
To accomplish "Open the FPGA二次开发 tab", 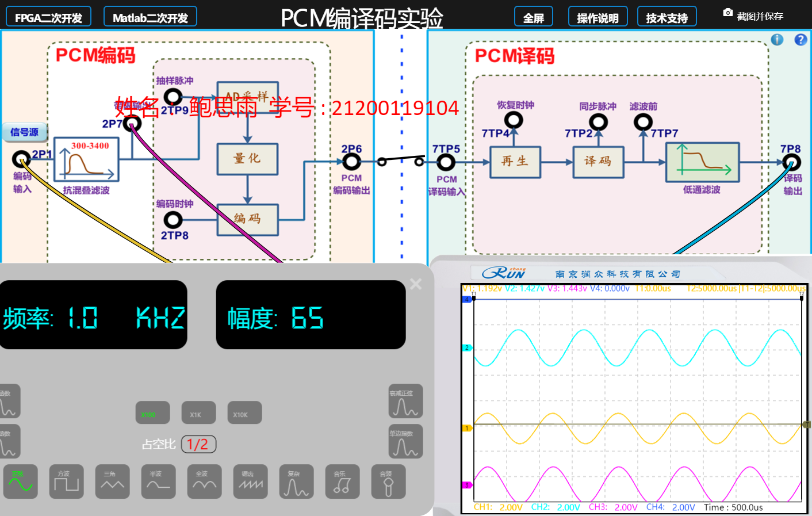I will [x=48, y=17].
